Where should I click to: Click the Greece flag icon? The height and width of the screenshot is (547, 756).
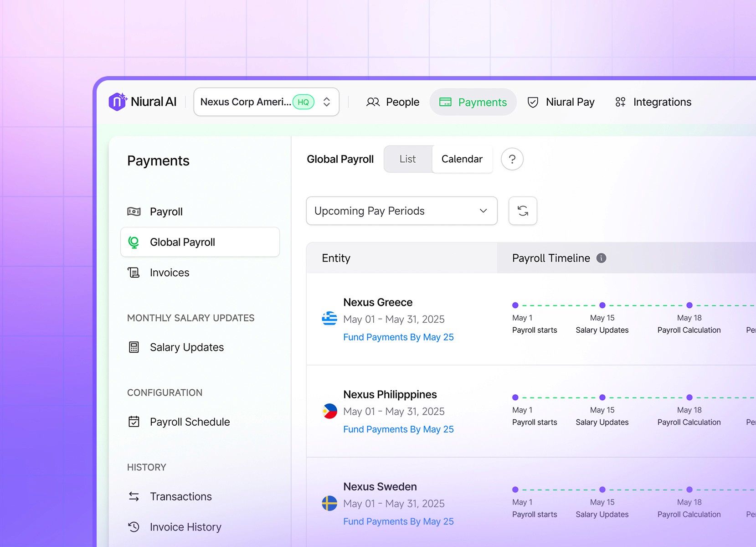pyautogui.click(x=329, y=319)
